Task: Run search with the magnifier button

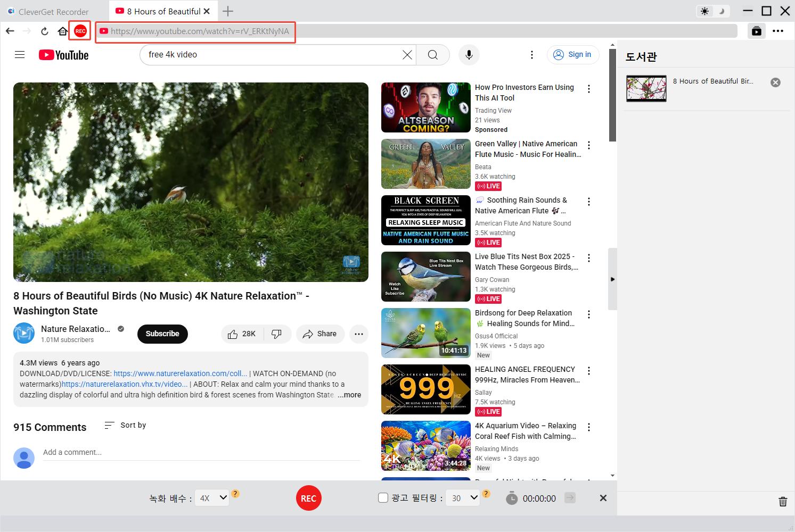Action: point(433,54)
